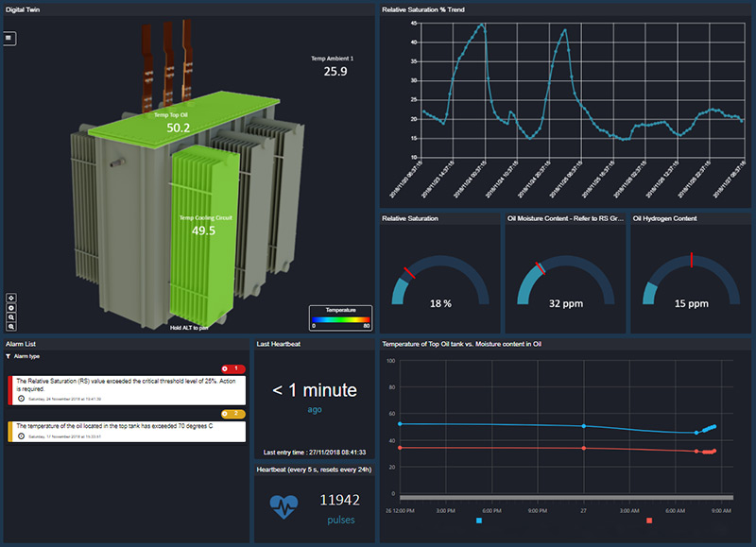Screen dimensions: 756x547
Task: Click the Relative Saturation 18 % gauge
Action: coord(439,282)
